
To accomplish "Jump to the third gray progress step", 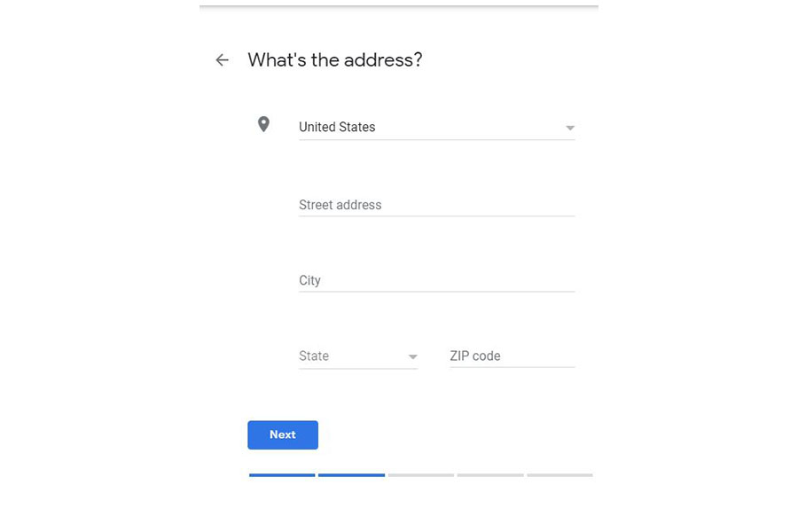I will pos(421,475).
